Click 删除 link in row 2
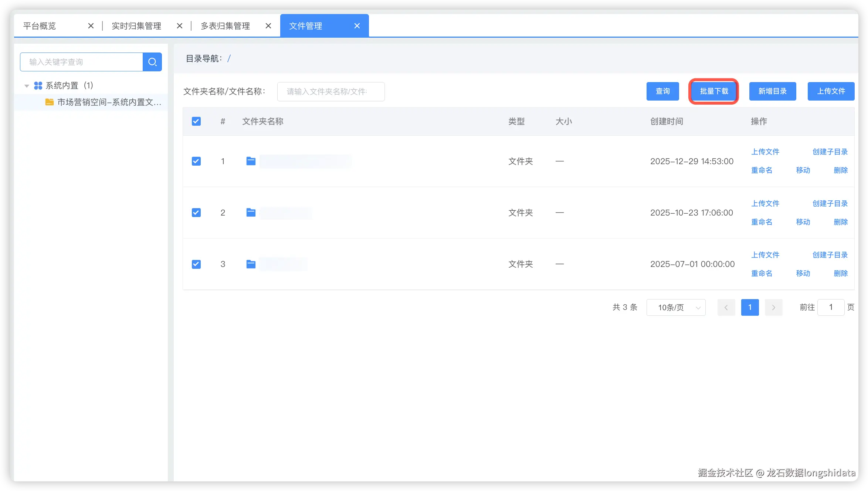Image resolution: width=868 pixels, height=491 pixels. click(840, 222)
